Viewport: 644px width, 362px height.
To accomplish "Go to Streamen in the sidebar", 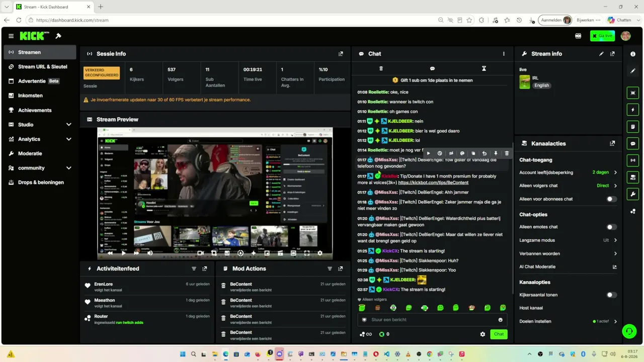I will click(40, 52).
